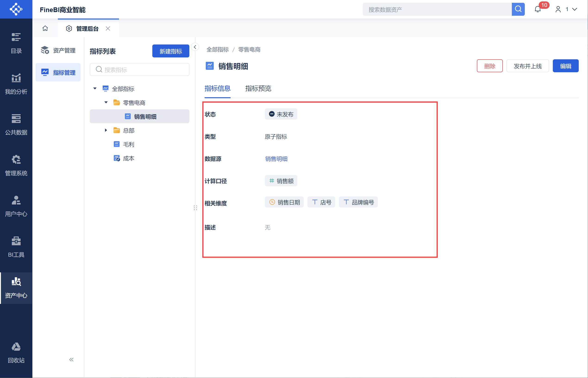
Task: Open the 回收站 recycle bin
Action: [16, 353]
